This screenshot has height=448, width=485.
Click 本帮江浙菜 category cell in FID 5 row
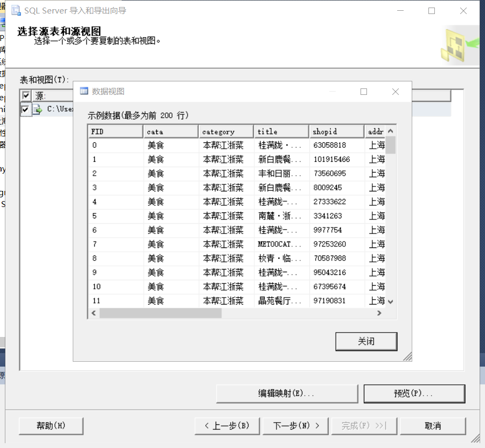point(226,216)
